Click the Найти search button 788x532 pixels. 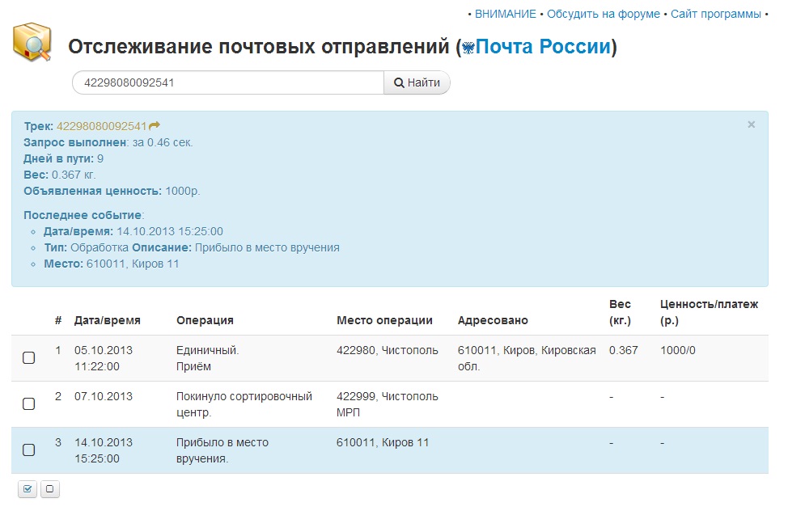417,82
